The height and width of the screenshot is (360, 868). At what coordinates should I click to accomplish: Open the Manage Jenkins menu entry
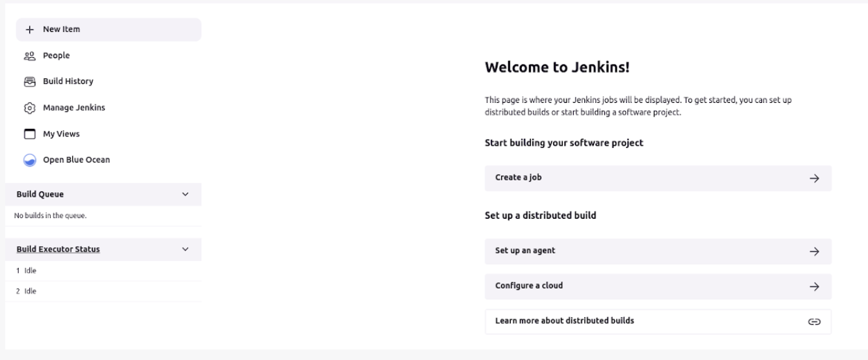point(74,107)
